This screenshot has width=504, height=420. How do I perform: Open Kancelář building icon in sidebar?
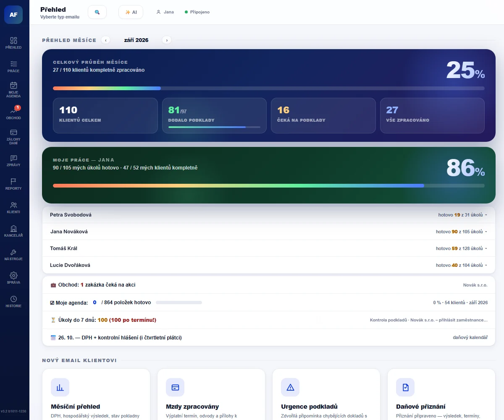(13, 228)
